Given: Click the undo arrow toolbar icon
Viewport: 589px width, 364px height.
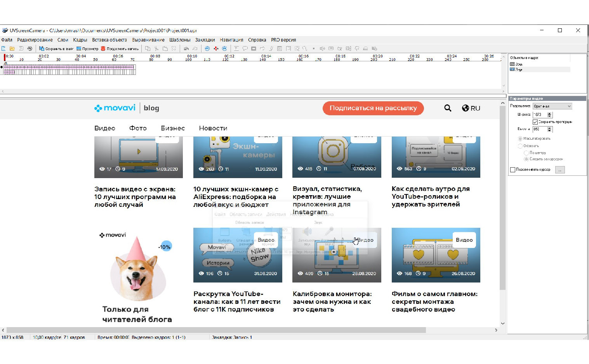Looking at the screenshot, I should (186, 49).
